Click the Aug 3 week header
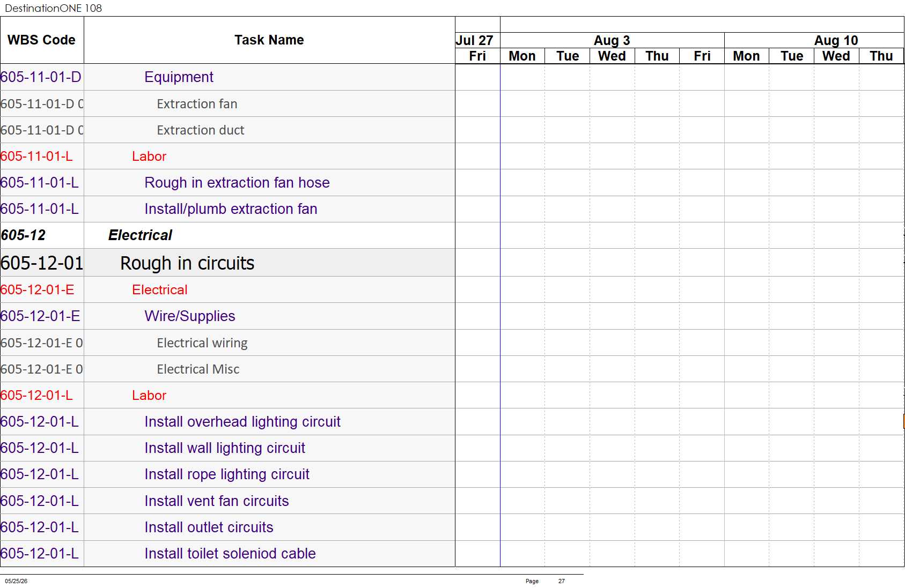 click(x=612, y=41)
